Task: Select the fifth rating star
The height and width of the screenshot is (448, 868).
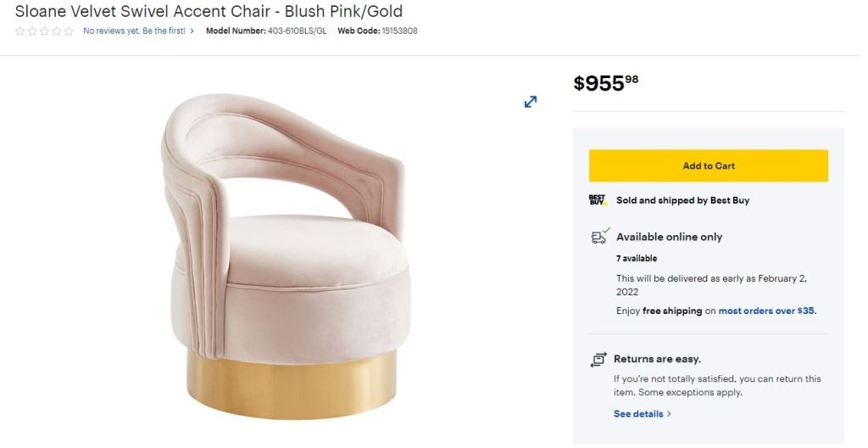Action: (69, 31)
